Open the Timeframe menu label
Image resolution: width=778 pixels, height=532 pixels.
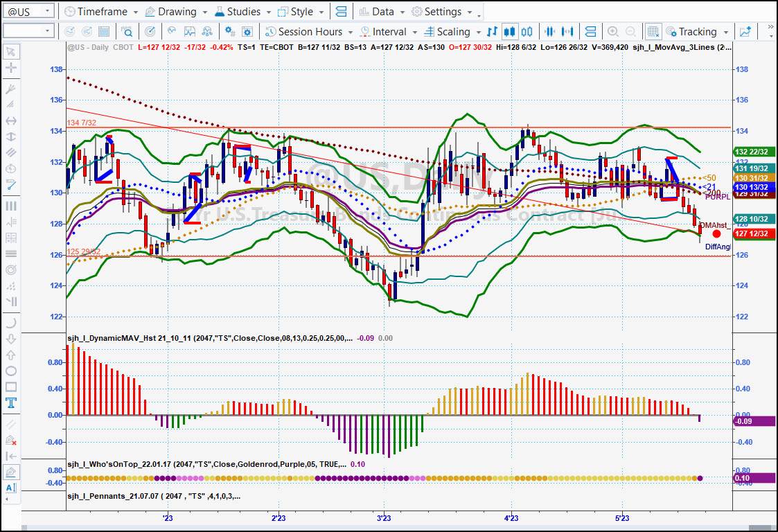pos(103,11)
